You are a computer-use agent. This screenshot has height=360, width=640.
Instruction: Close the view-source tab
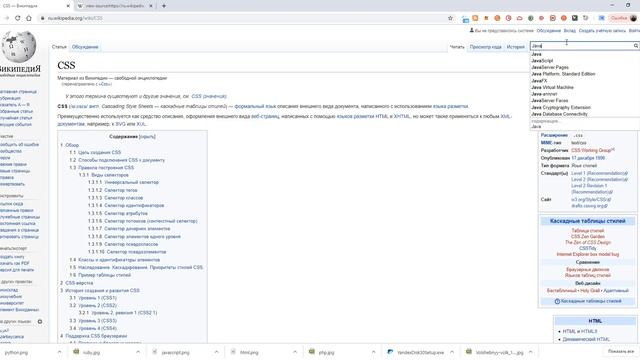click(x=151, y=6)
